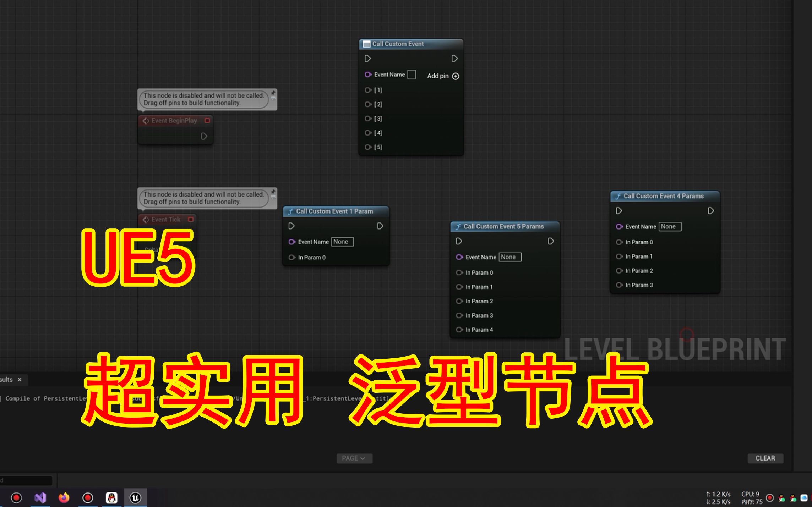Click In Param 0 pin on 1 Param node
812x507 pixels.
[x=292, y=258]
